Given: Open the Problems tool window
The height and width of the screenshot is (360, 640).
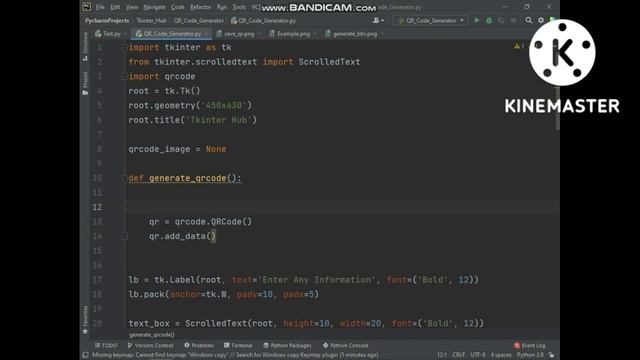Looking at the screenshot, I should click(199, 345).
